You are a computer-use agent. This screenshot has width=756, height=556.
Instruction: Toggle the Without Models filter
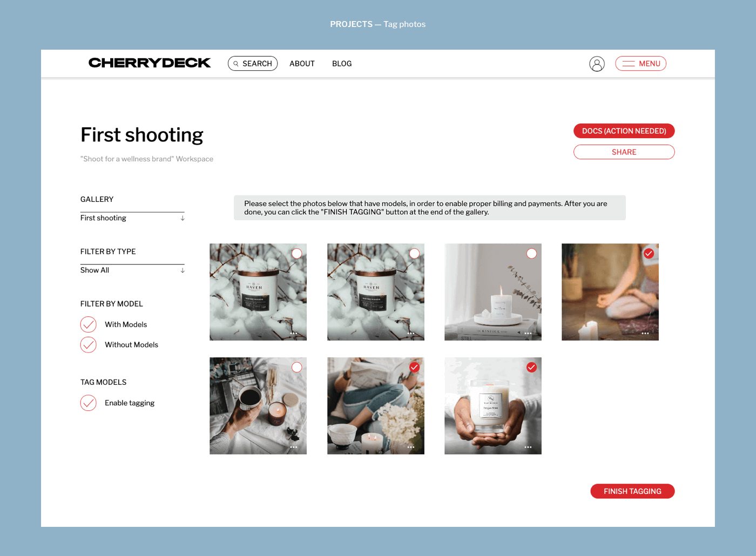pyautogui.click(x=89, y=344)
